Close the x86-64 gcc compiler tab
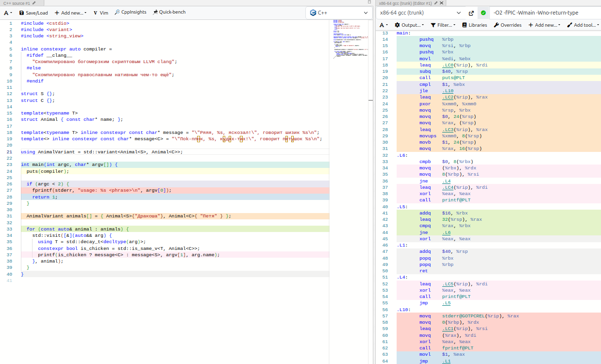The width and height of the screenshot is (601, 364). 441,3
